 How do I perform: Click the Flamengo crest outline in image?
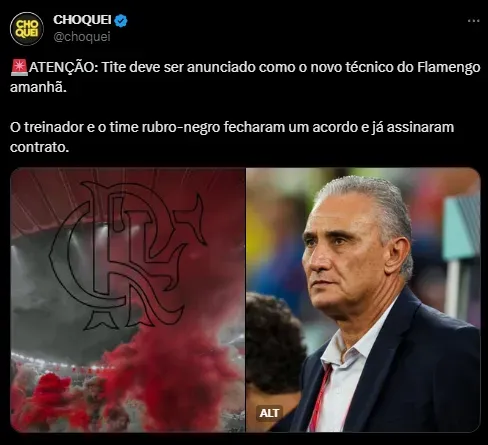128,255
